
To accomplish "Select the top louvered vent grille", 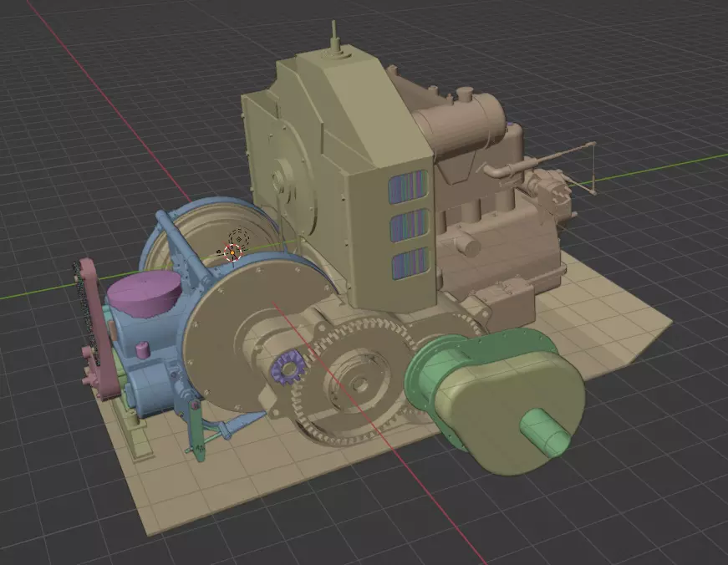I will 408,187.
